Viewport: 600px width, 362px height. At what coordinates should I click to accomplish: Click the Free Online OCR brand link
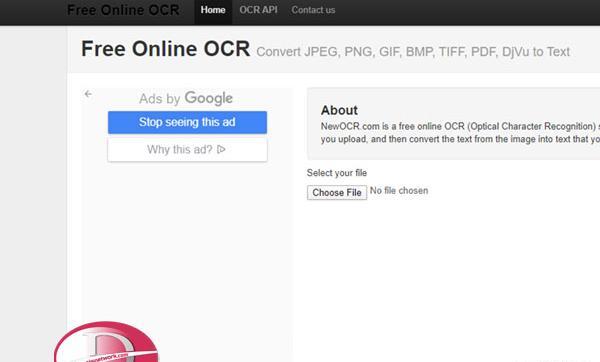coord(123,10)
